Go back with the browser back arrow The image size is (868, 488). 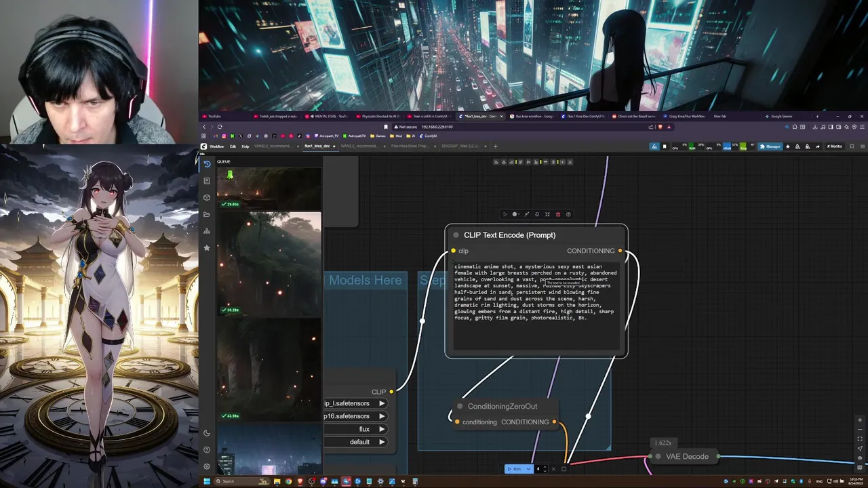tap(204, 127)
